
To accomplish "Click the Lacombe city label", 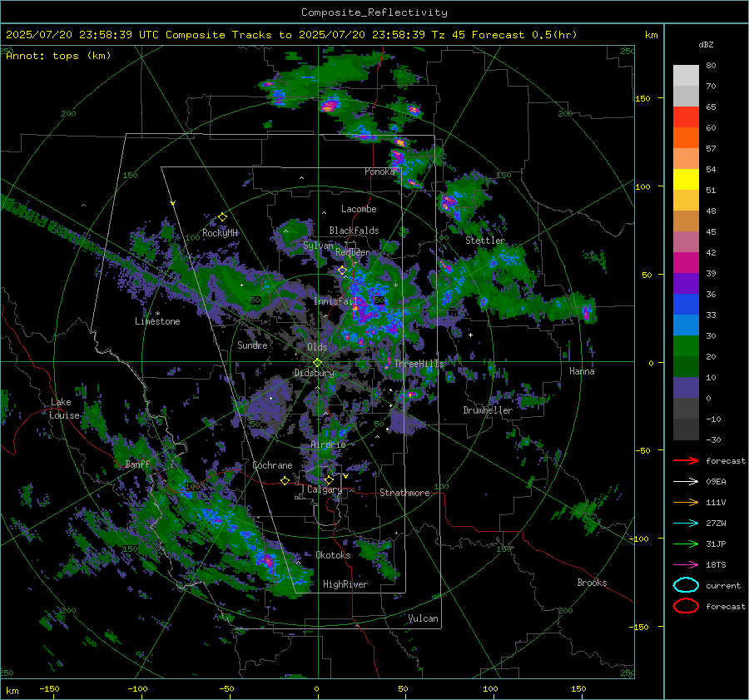I will pyautogui.click(x=359, y=209).
